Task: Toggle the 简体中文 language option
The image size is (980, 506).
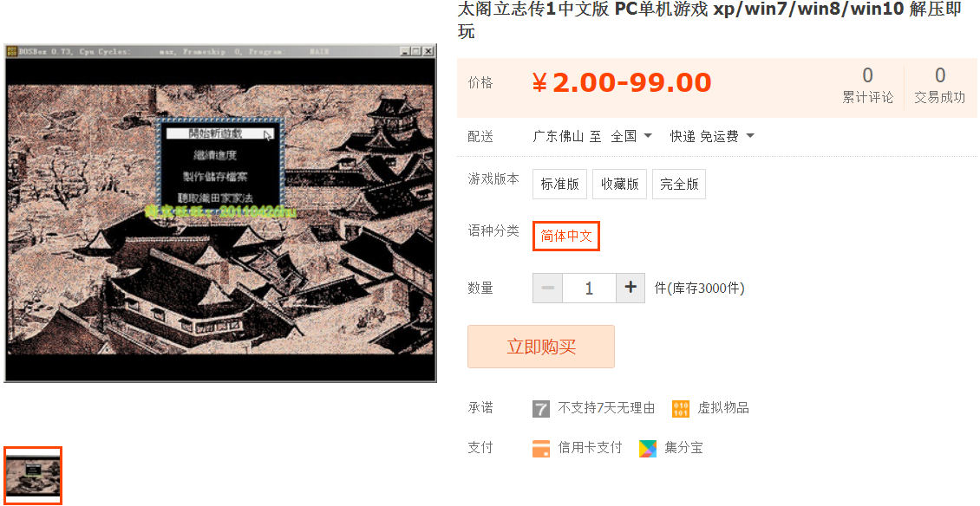Action: pos(566,237)
